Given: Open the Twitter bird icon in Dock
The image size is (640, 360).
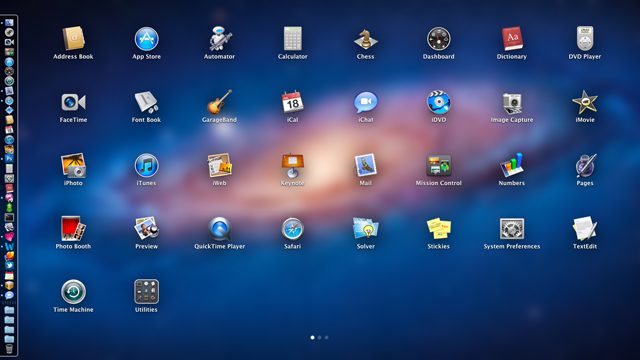Looking at the screenshot, I should 9,266.
